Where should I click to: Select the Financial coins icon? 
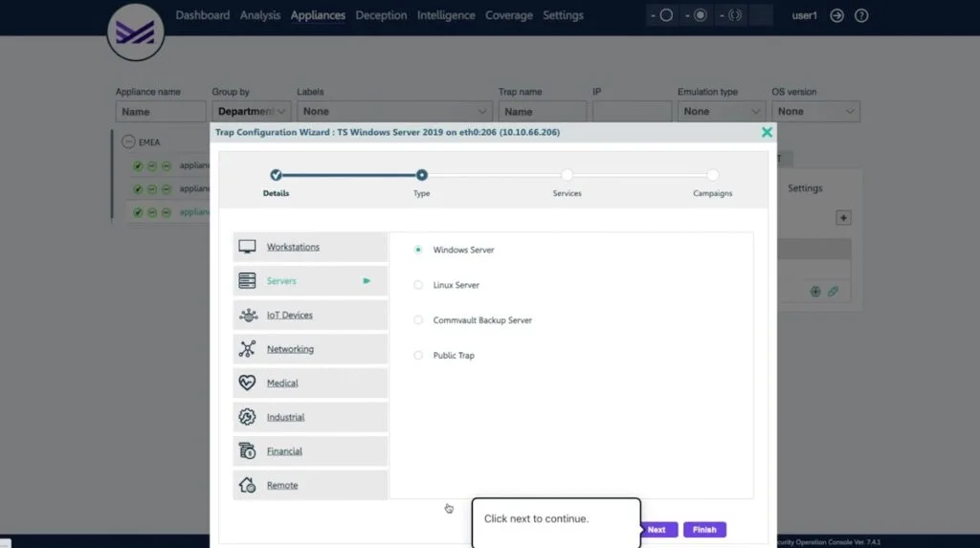pyautogui.click(x=247, y=450)
